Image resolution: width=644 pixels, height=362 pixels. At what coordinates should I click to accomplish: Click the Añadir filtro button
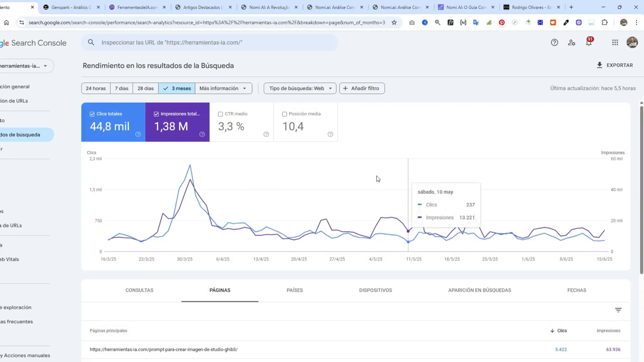(x=361, y=88)
